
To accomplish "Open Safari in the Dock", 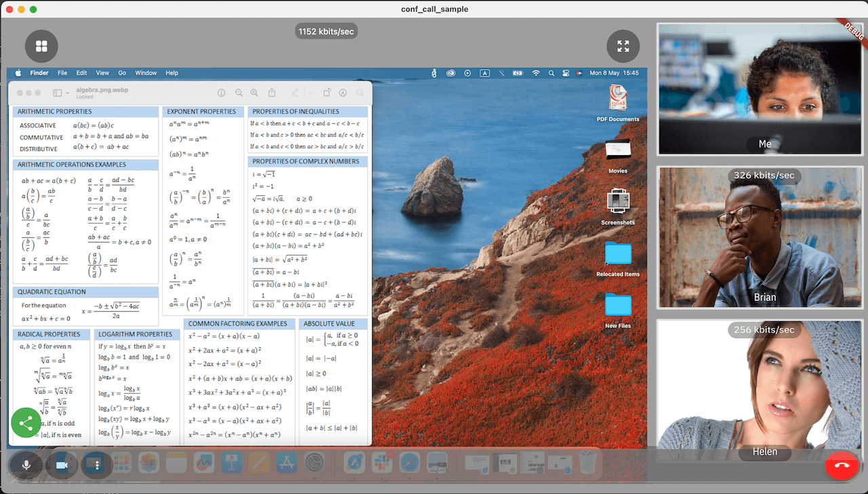I will click(x=410, y=463).
